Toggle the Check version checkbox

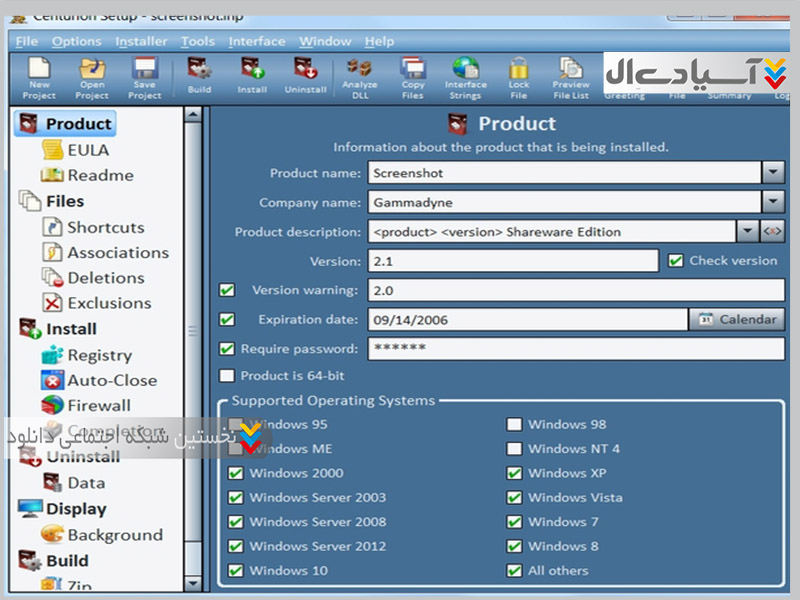(676, 260)
